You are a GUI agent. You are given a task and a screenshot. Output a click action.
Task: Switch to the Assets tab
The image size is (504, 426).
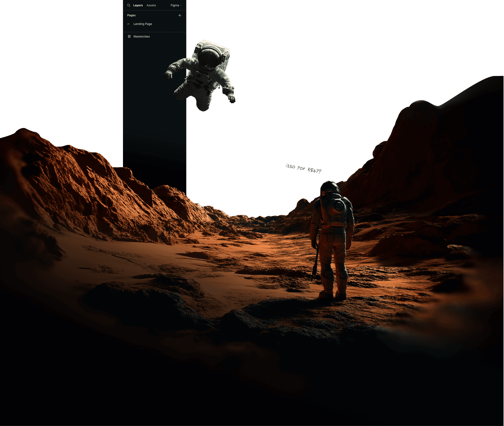(x=151, y=5)
